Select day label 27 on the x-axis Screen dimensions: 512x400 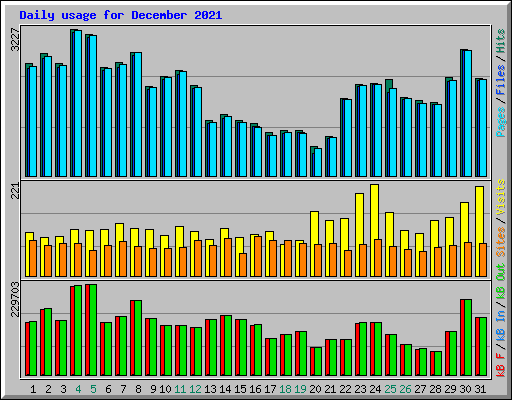(420, 389)
